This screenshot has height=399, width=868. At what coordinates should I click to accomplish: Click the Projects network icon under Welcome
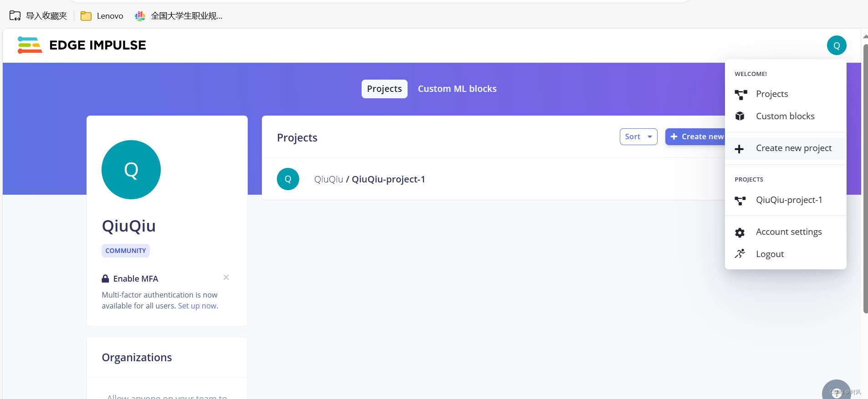[x=740, y=94]
